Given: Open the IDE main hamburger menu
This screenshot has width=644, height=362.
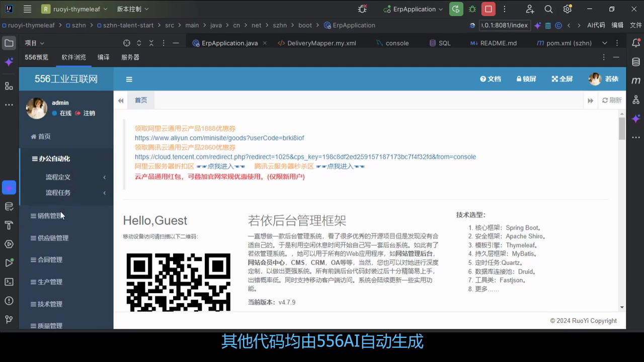Looking at the screenshot, I should point(28,9).
